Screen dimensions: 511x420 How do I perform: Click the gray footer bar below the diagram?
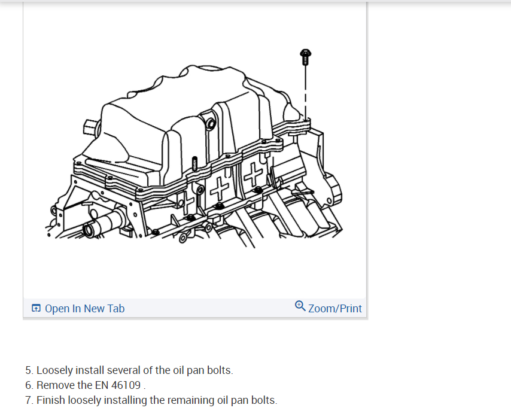[194, 308]
